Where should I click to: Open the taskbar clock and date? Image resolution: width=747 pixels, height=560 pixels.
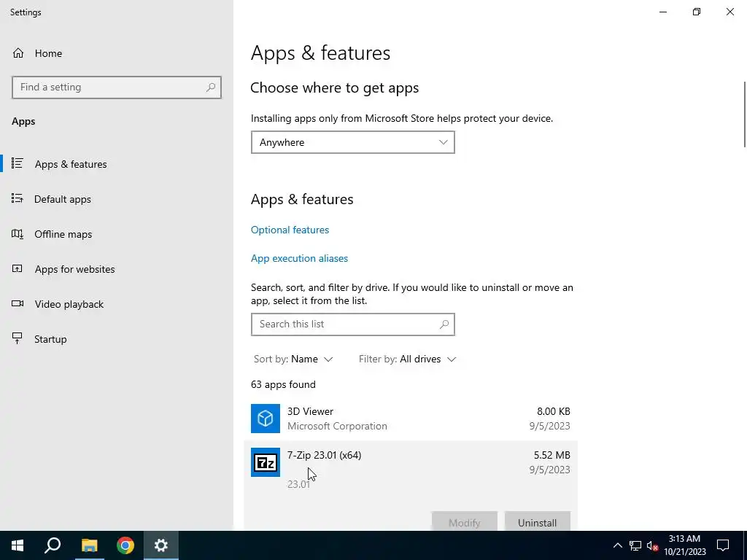(x=684, y=545)
